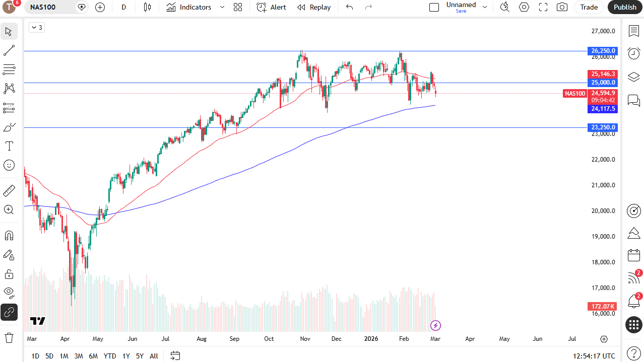Set range to 3M
The image size is (644, 362).
(x=79, y=356)
